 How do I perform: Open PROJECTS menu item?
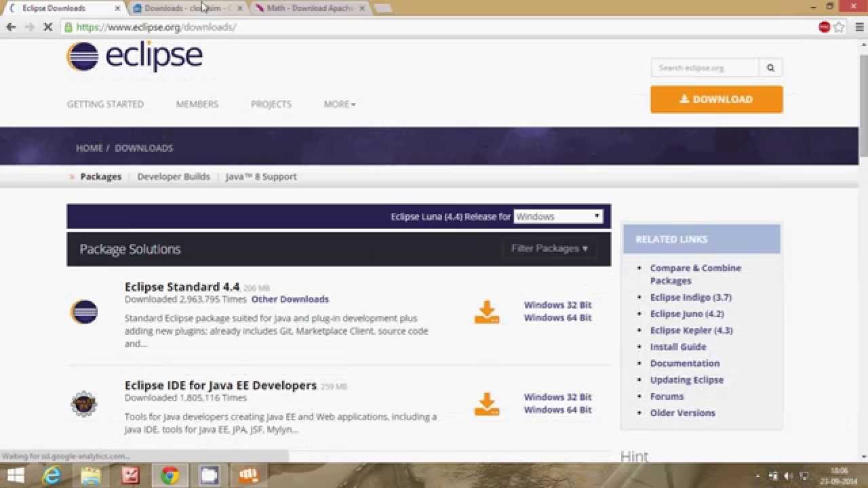pyautogui.click(x=271, y=104)
